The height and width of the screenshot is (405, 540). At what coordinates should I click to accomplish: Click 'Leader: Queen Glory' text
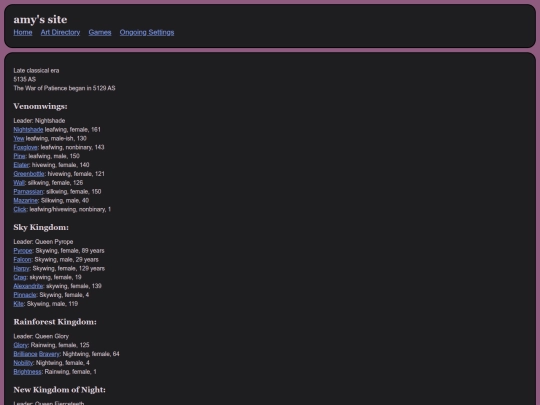point(41,336)
